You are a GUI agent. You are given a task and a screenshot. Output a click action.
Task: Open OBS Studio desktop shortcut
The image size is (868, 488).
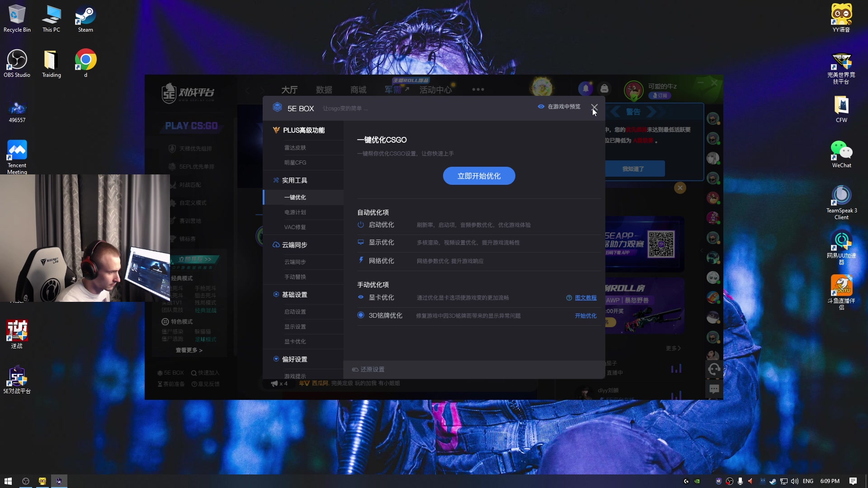pos(17,63)
